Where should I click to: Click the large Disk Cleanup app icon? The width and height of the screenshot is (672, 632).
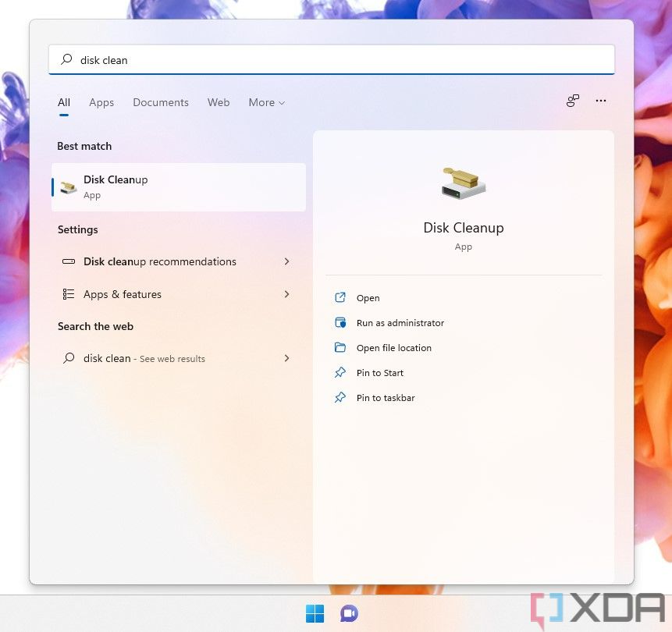point(463,182)
